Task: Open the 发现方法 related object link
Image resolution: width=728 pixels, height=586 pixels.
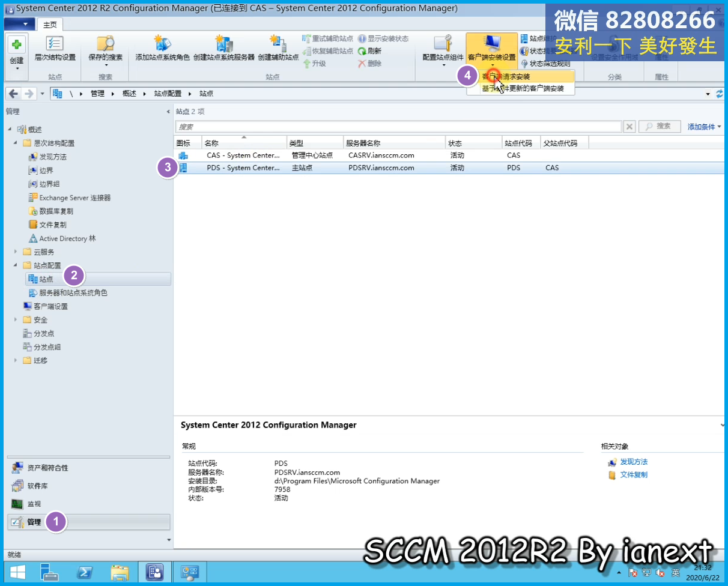Action: (x=634, y=462)
